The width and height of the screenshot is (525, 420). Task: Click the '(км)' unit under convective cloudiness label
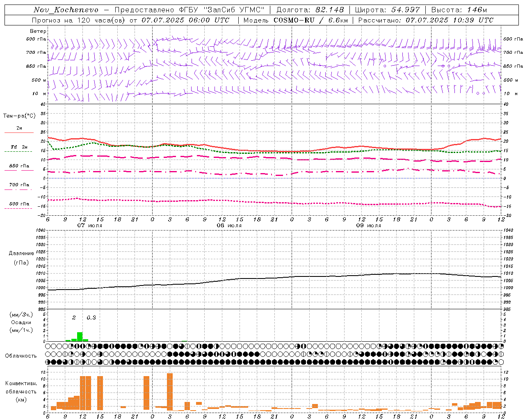click(21, 399)
